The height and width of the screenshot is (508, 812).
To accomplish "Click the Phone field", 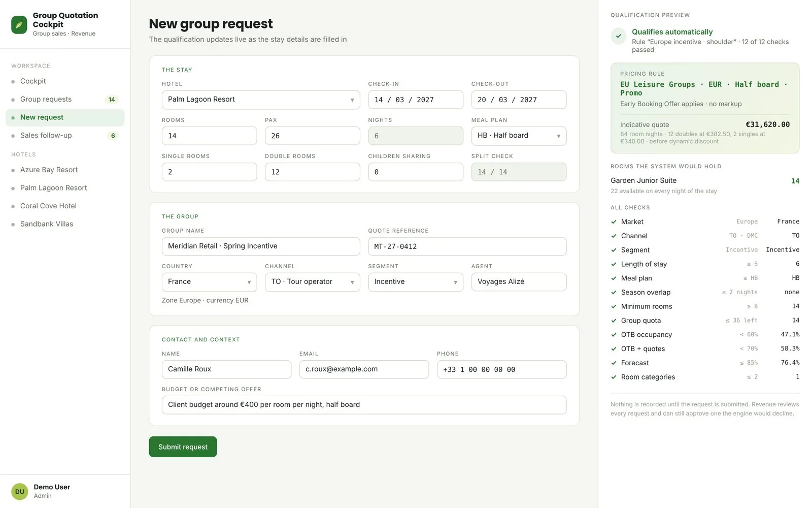I will [501, 369].
